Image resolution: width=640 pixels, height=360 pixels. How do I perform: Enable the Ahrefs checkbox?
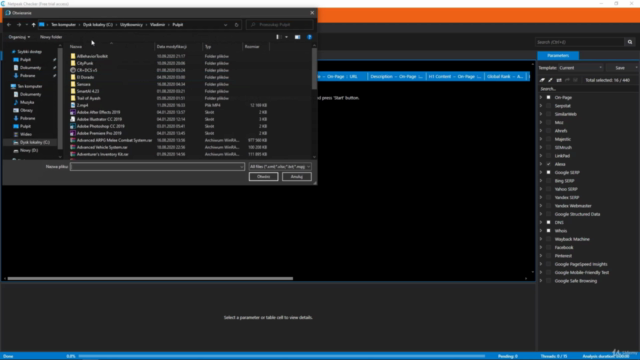(x=549, y=131)
